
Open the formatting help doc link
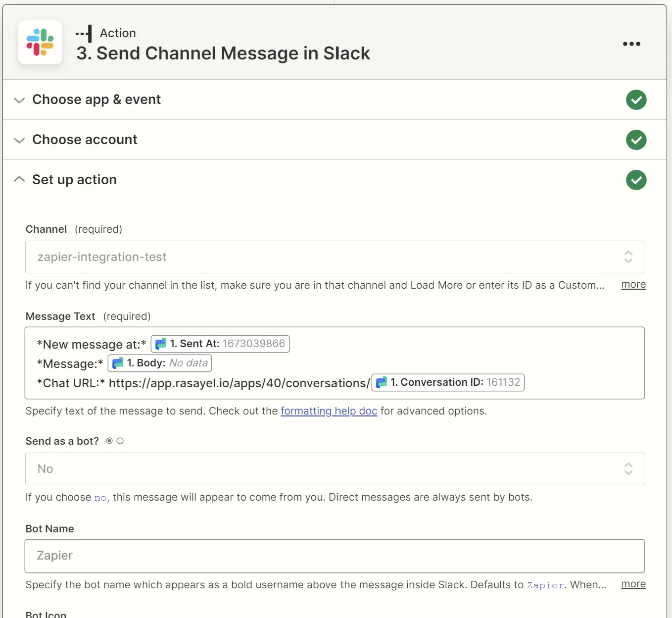pyautogui.click(x=329, y=411)
